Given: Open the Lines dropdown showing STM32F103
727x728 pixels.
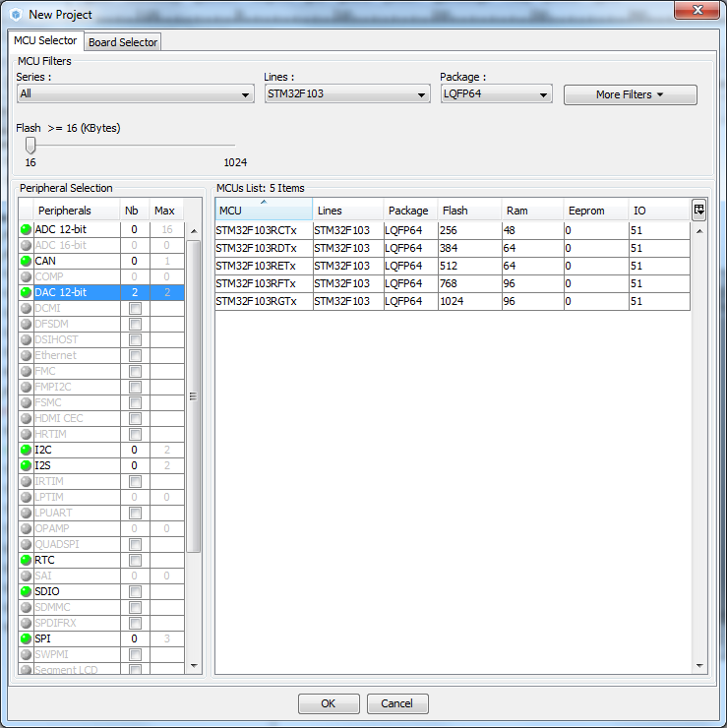Looking at the screenshot, I should pyautogui.click(x=347, y=93).
